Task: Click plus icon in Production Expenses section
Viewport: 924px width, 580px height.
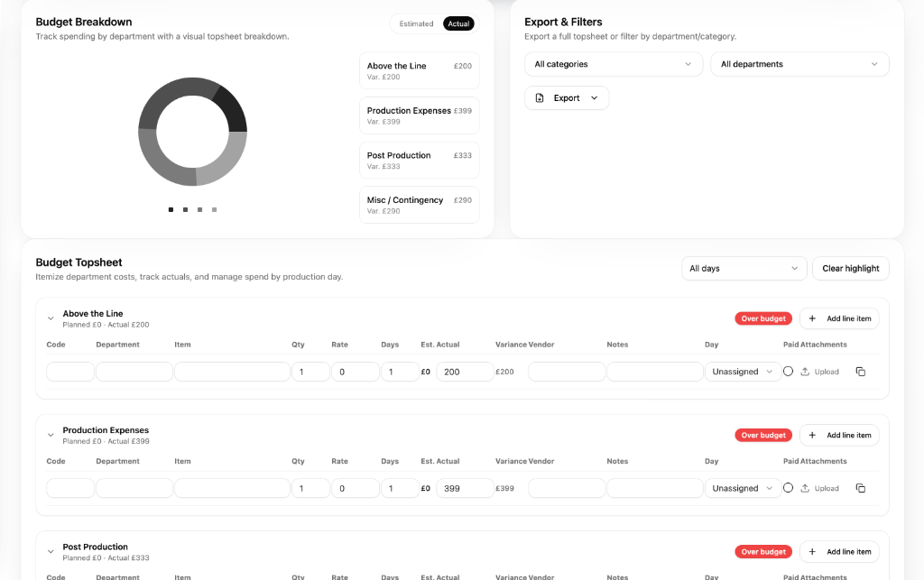Action: click(x=812, y=435)
